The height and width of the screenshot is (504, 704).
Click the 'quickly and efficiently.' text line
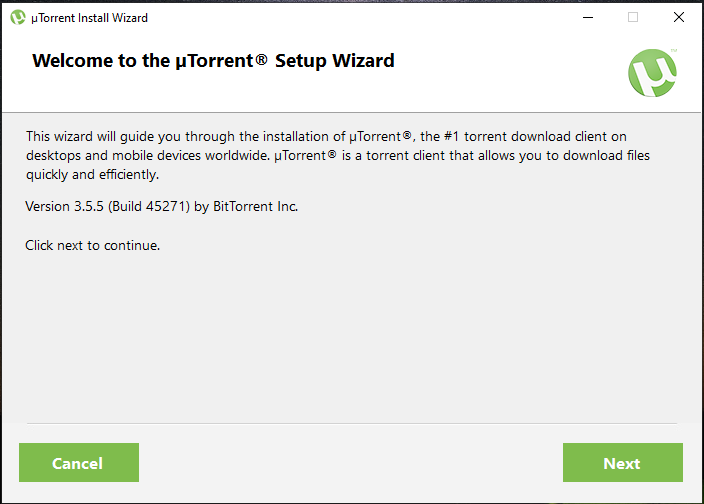tap(92, 175)
